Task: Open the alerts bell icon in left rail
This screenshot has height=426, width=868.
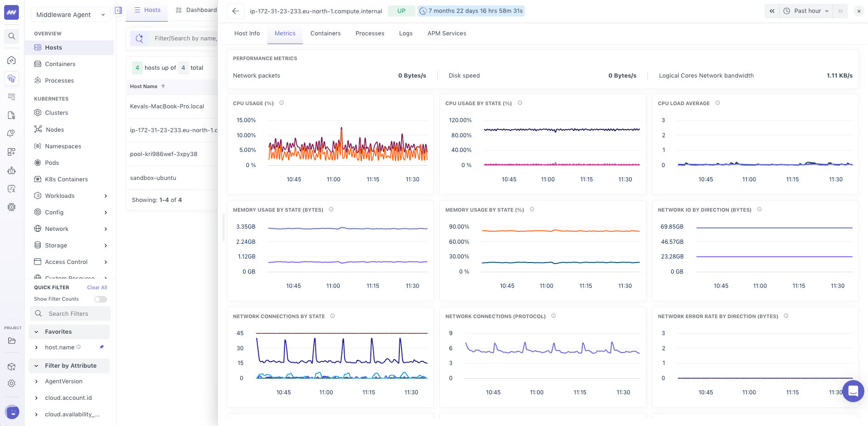Action: (x=11, y=134)
